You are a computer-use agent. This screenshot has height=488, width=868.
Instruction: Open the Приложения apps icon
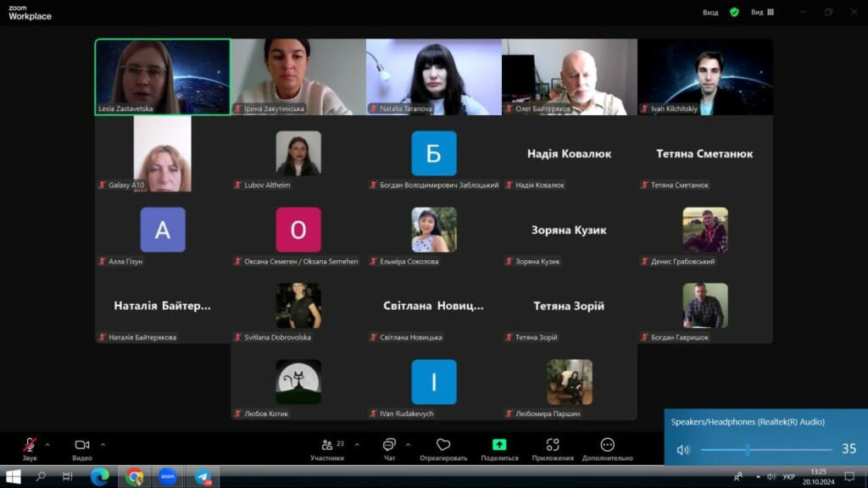[x=553, y=447]
